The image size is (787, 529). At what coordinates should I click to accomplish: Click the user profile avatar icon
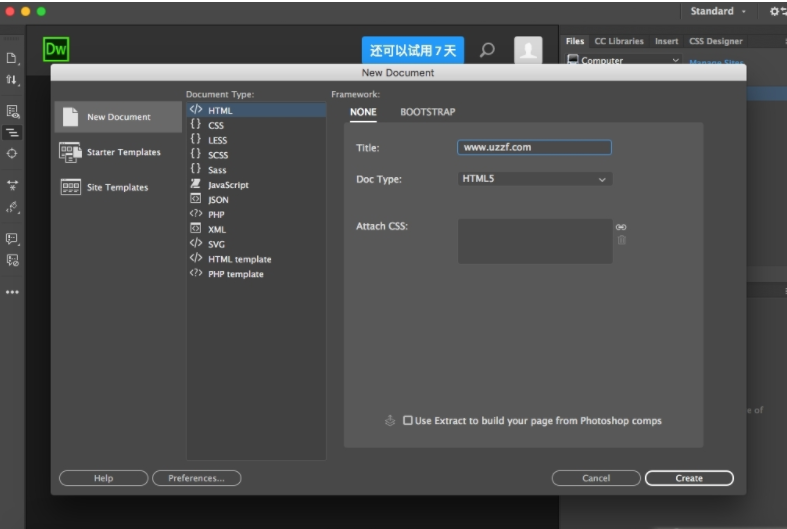click(528, 50)
